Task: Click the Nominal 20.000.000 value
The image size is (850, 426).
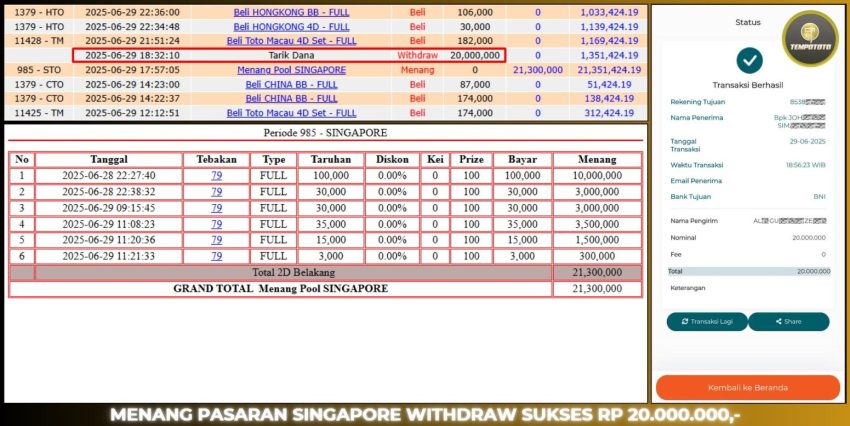Action: coord(809,237)
